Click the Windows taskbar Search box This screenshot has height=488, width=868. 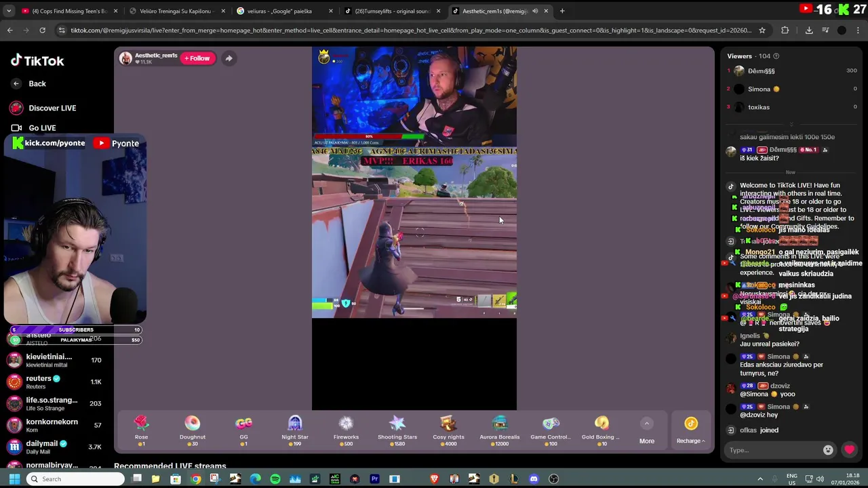[x=75, y=479]
